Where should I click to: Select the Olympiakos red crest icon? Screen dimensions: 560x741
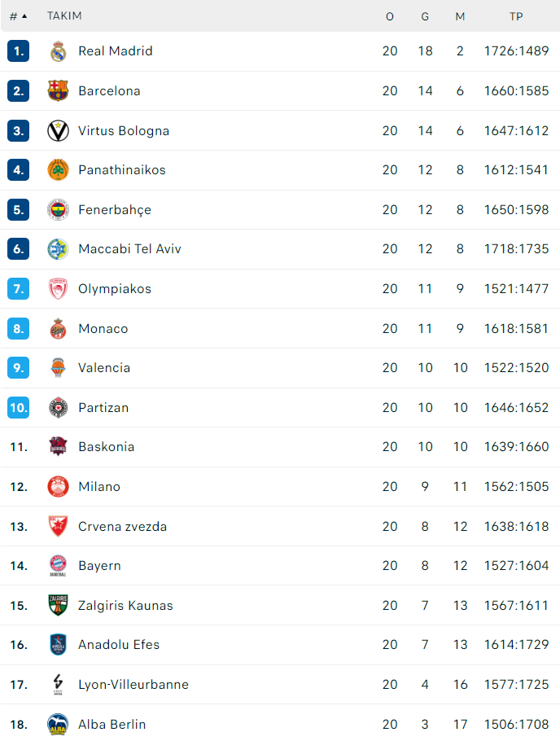pos(58,289)
